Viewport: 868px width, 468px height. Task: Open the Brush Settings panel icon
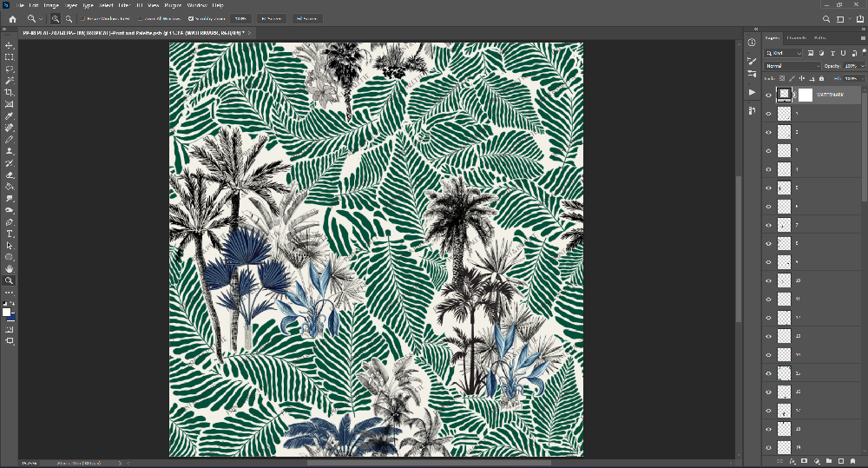tap(752, 61)
